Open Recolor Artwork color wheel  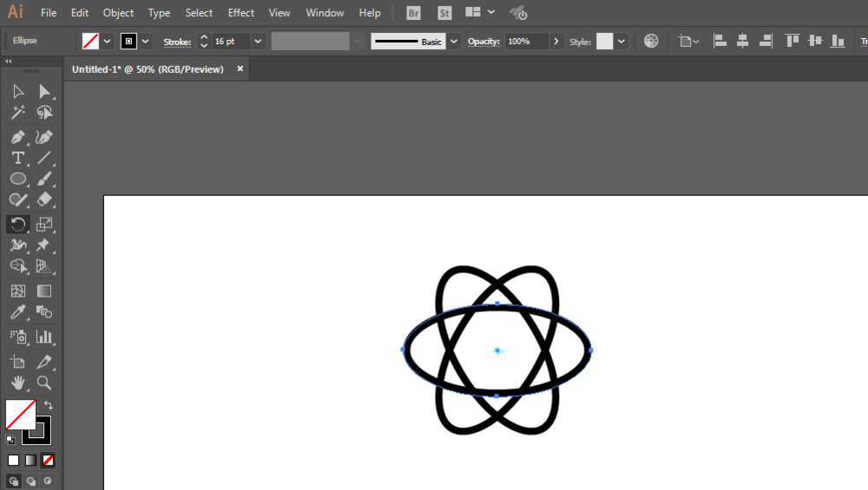(x=651, y=41)
